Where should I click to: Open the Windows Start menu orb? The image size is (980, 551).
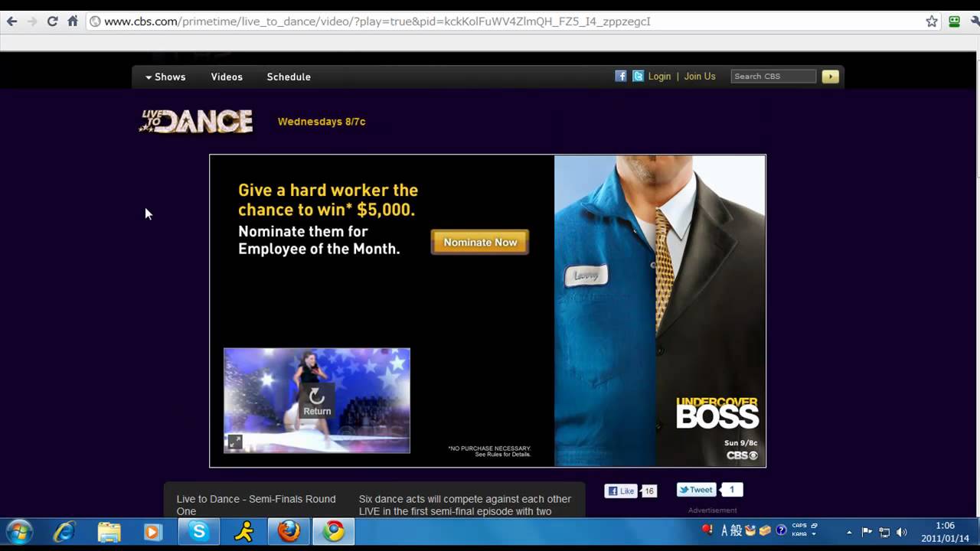19,531
